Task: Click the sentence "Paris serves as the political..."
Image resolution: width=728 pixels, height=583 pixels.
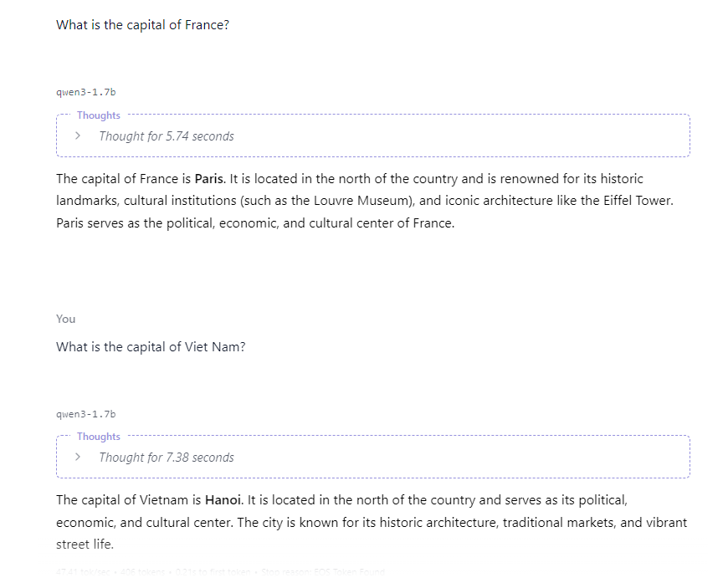Action: tap(255, 223)
